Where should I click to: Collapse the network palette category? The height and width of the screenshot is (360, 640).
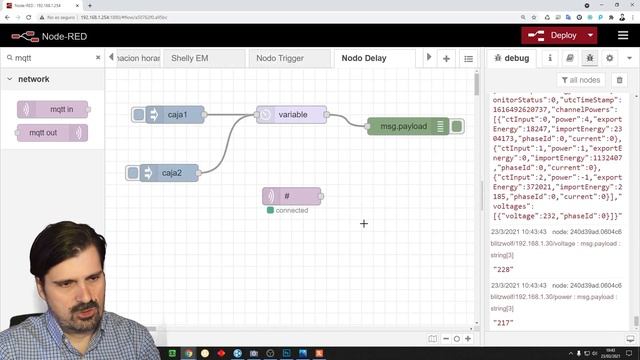tap(10, 79)
